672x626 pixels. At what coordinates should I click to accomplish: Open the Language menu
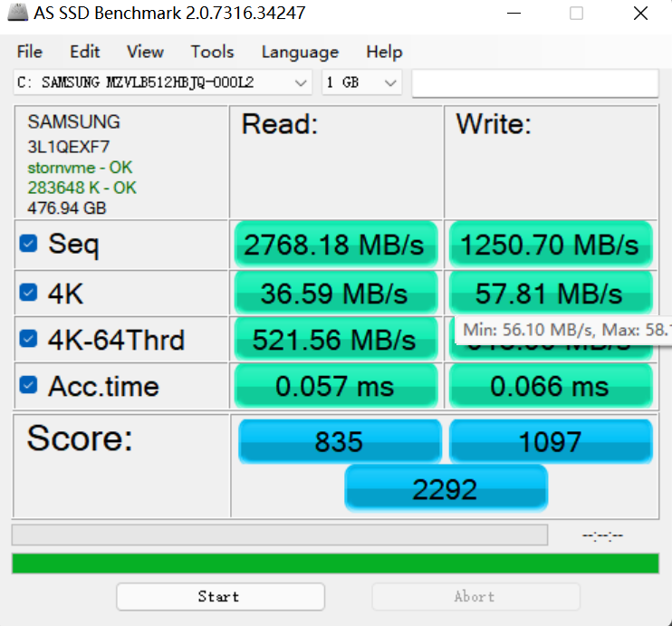coord(300,52)
